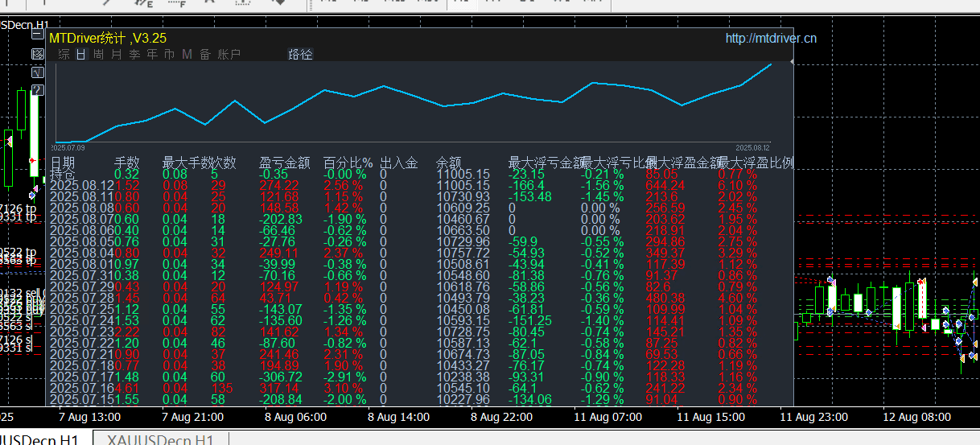Select the 2025.08.06 date row
Image resolution: width=980 pixels, height=445 pixels.
pyautogui.click(x=81, y=230)
